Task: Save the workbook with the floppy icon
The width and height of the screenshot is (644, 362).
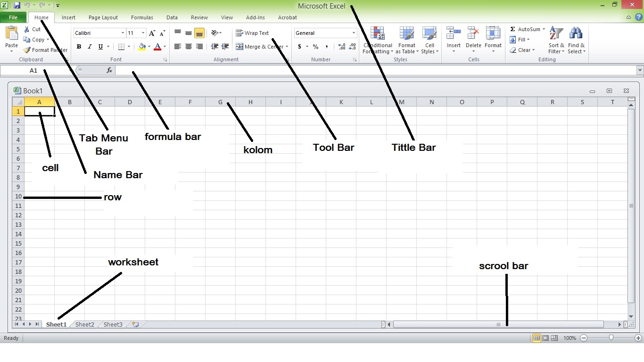Action: tap(17, 5)
